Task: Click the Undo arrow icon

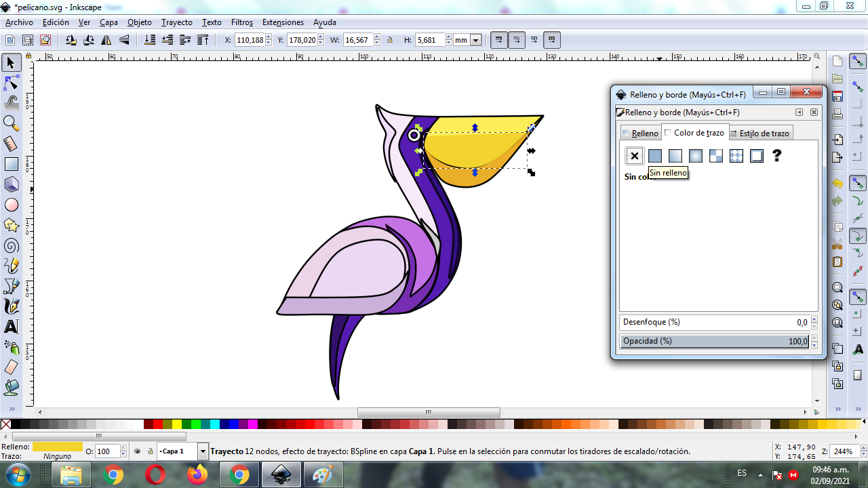Action: [837, 184]
